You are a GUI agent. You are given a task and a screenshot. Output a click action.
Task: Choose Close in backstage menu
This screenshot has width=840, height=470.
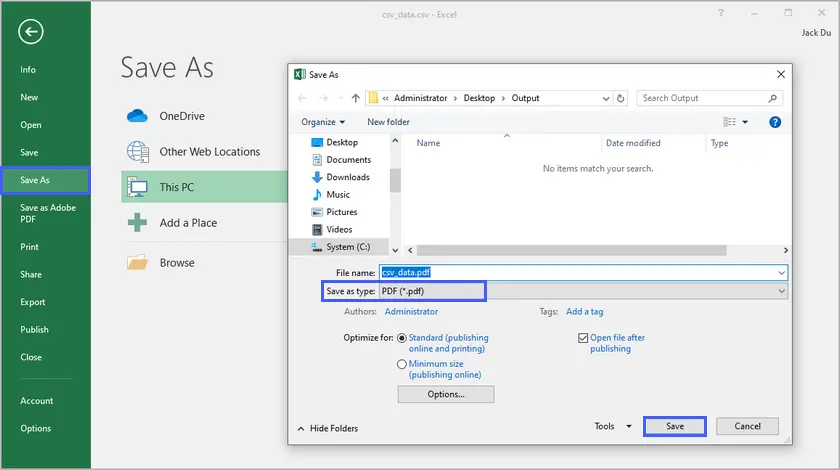pyautogui.click(x=31, y=357)
